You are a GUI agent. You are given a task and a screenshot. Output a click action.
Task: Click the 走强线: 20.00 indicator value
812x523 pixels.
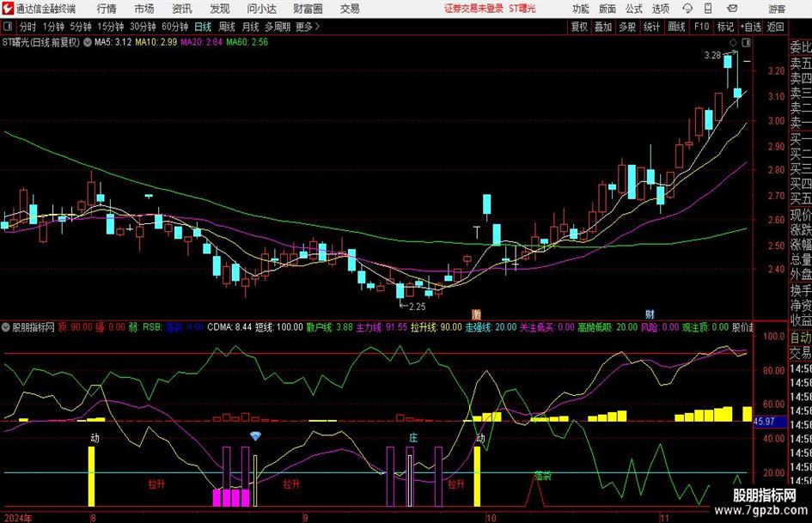point(491,327)
